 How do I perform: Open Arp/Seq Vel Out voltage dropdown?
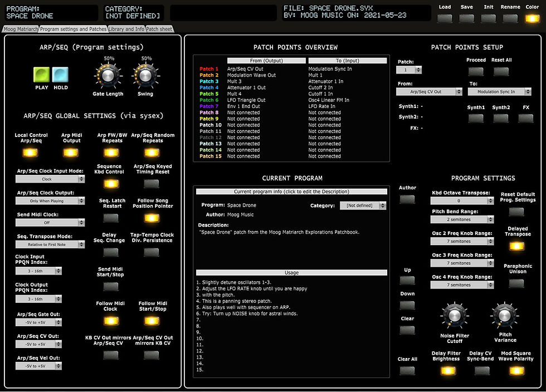(x=38, y=366)
